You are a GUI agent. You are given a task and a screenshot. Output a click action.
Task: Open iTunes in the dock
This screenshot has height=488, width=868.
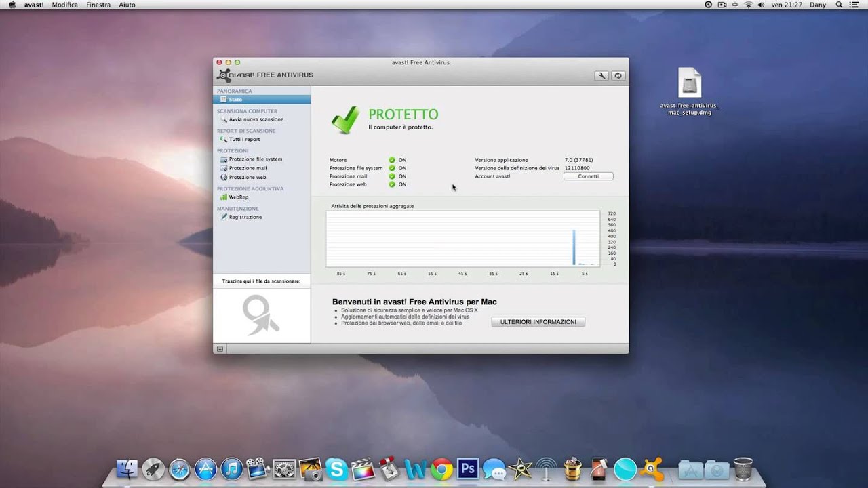(231, 468)
